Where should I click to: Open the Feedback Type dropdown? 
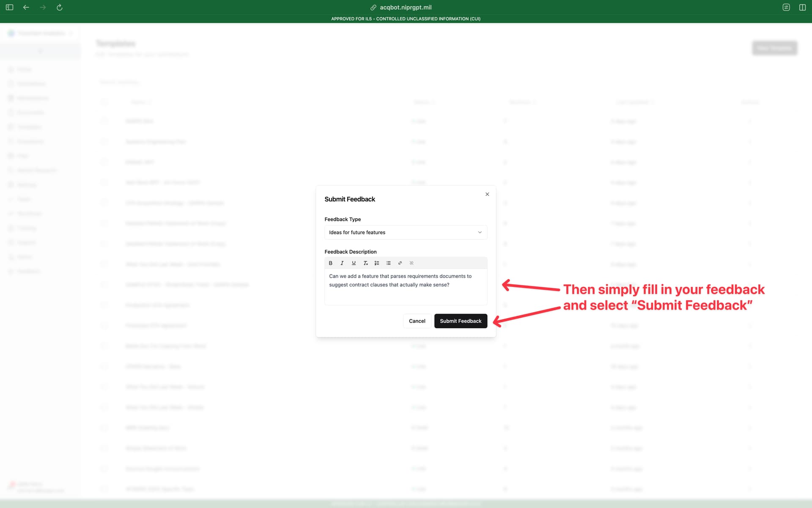pos(406,232)
